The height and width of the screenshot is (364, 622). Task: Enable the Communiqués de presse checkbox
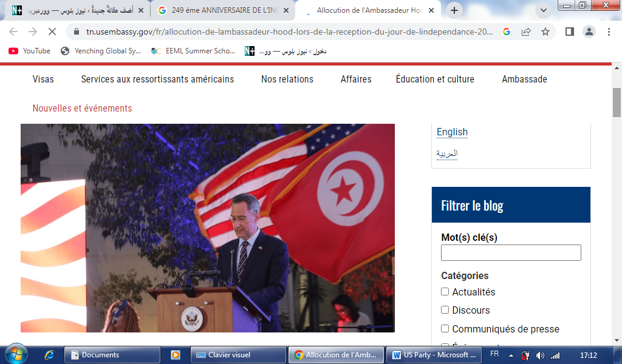445,329
